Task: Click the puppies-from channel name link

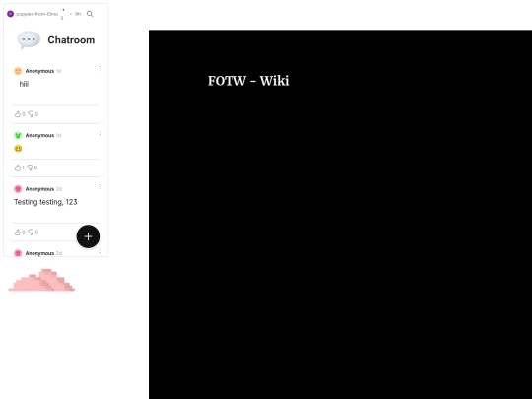Action: click(x=37, y=14)
